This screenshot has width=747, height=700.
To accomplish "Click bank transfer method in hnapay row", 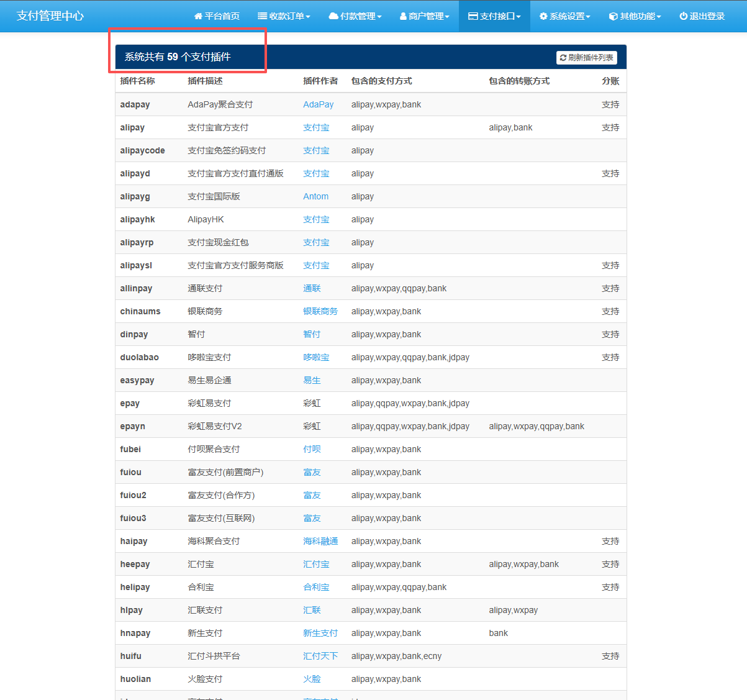I will (x=498, y=633).
